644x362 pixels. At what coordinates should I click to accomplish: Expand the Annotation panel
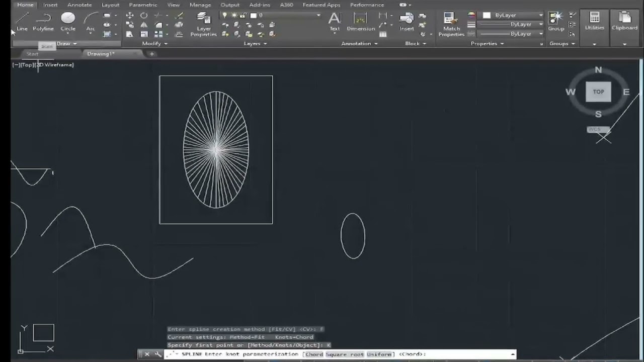359,44
